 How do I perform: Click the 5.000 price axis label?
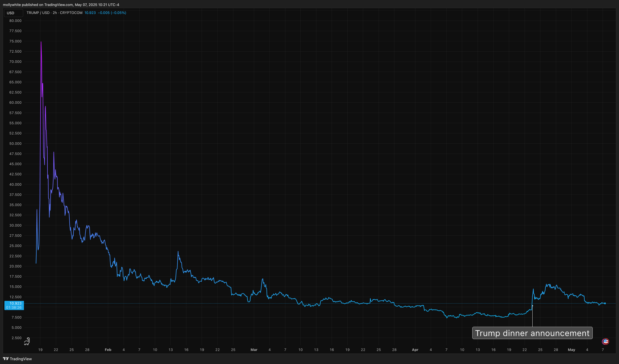(16, 327)
